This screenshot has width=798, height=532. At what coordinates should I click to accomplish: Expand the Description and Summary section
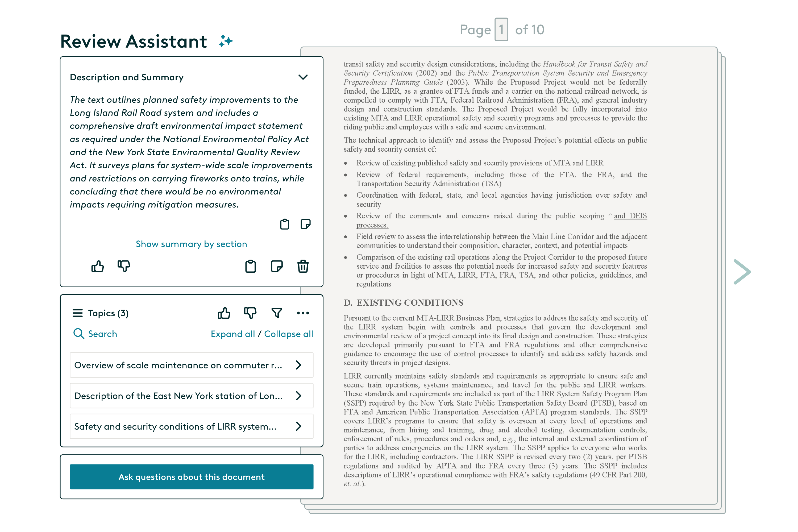[x=302, y=77]
